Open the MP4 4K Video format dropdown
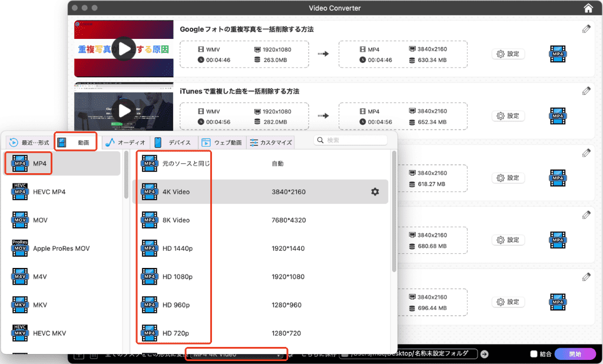This screenshot has height=364, width=603. point(237,354)
